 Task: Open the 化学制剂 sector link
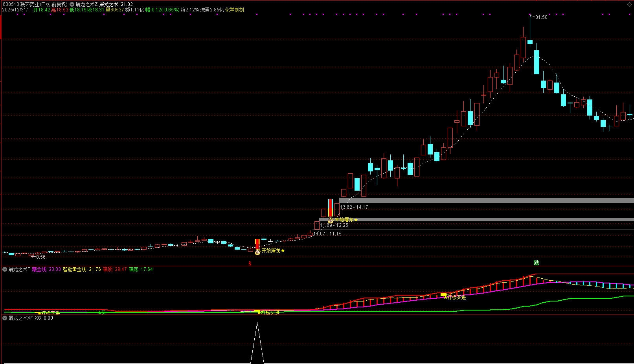click(235, 10)
